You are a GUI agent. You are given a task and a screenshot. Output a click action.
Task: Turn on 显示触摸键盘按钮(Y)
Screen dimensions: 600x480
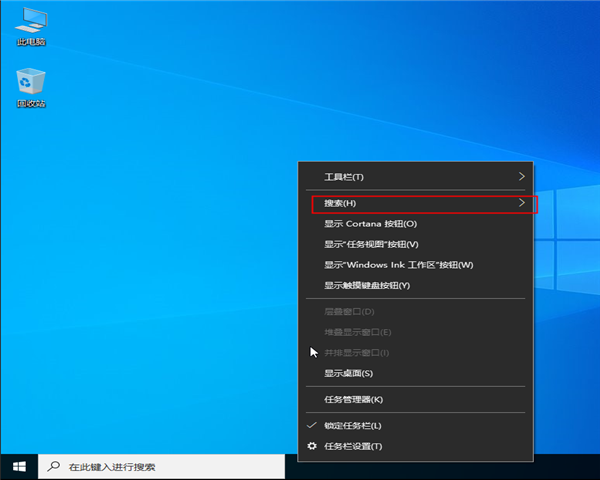pyautogui.click(x=367, y=285)
